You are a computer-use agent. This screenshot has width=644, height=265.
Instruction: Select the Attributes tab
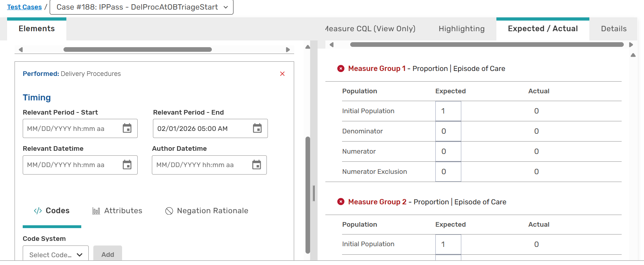(x=117, y=211)
